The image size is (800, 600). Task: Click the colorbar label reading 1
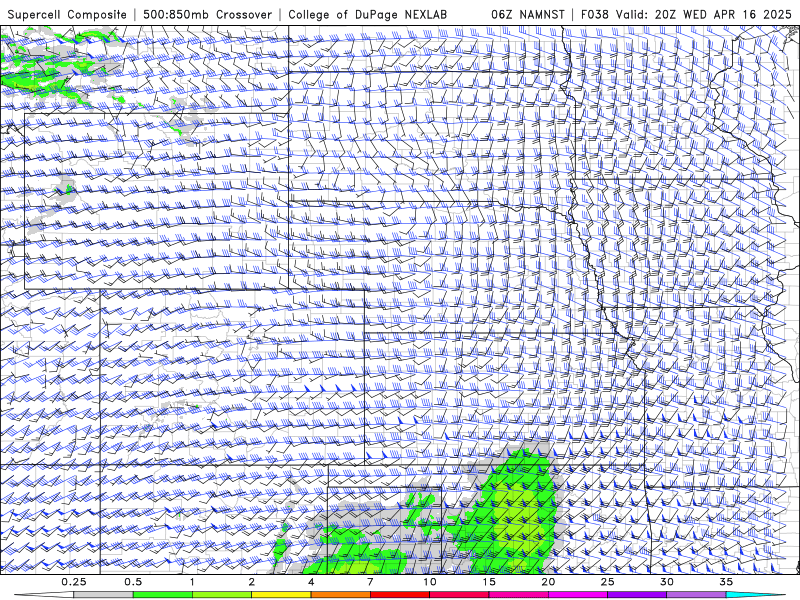(192, 582)
